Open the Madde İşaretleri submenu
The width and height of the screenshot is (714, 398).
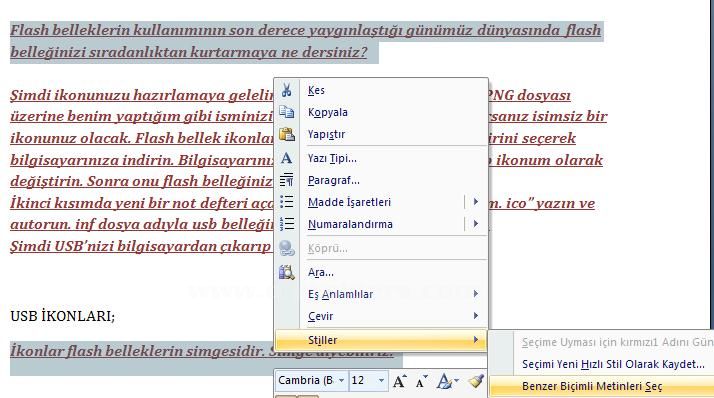click(x=382, y=202)
